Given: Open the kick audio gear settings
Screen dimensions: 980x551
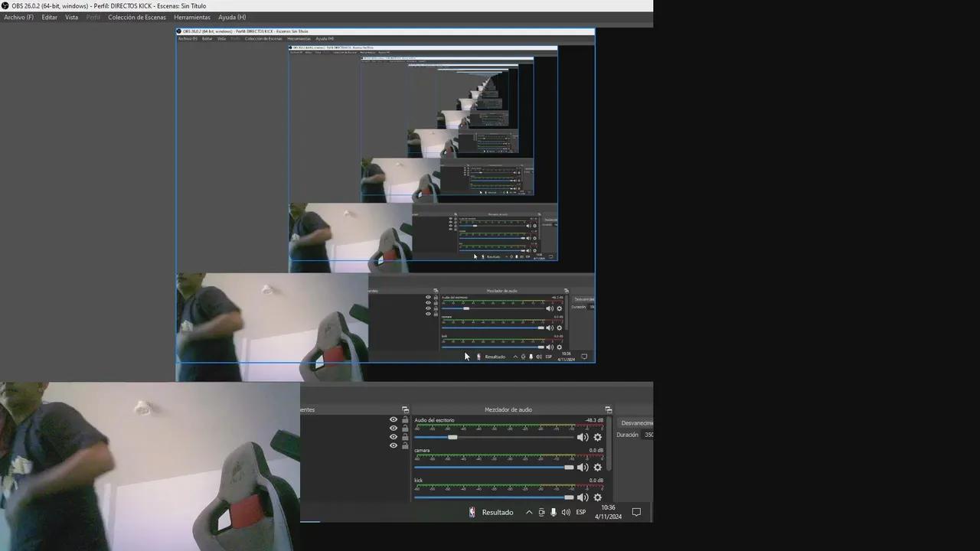Looking at the screenshot, I should (x=598, y=497).
